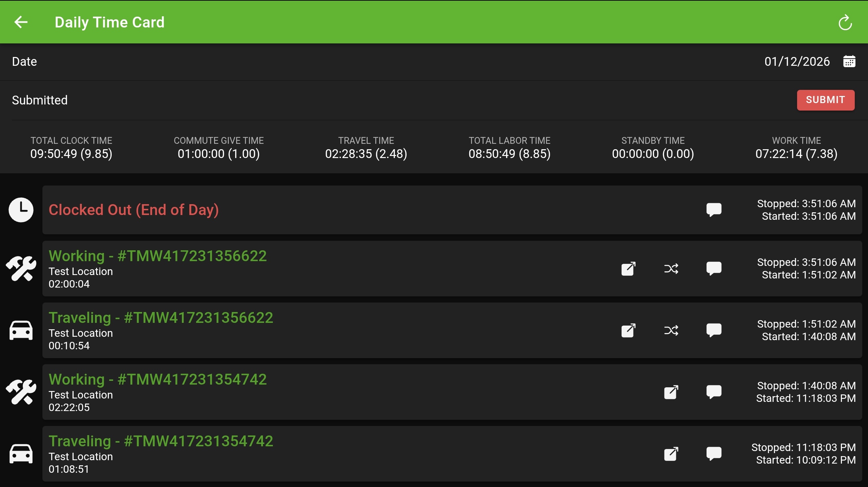Open Working - #TMW417231356622 title link

[157, 256]
